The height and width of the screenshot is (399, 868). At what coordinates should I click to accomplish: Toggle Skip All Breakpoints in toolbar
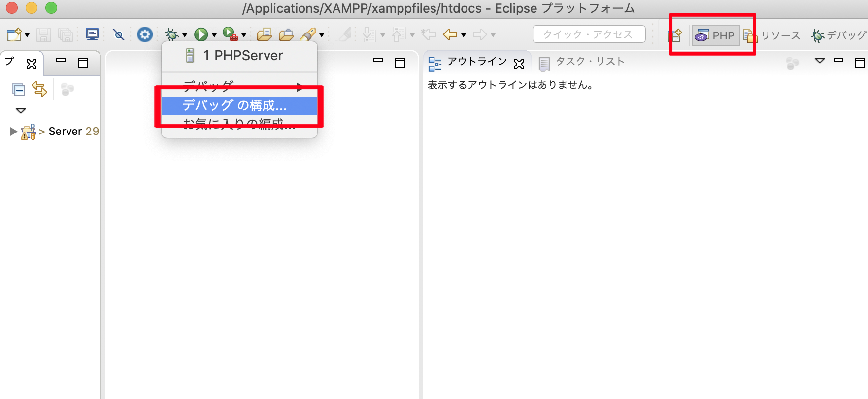(x=118, y=34)
